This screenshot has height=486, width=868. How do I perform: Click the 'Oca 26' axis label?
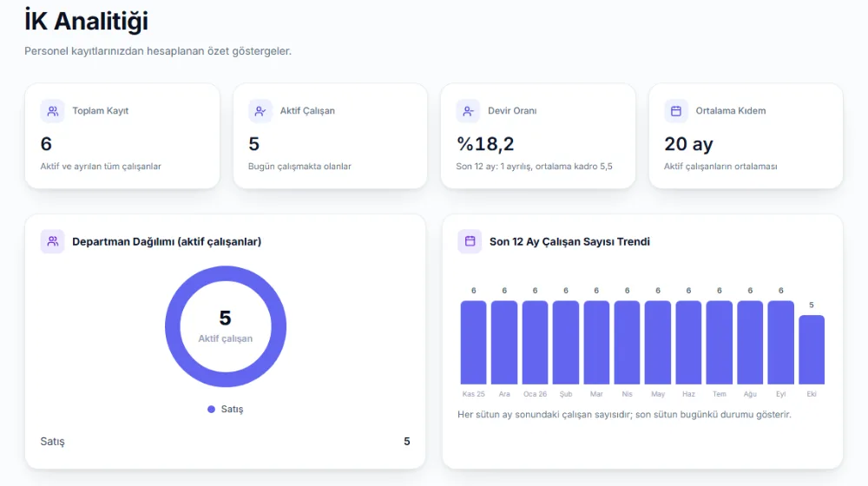[535, 394]
